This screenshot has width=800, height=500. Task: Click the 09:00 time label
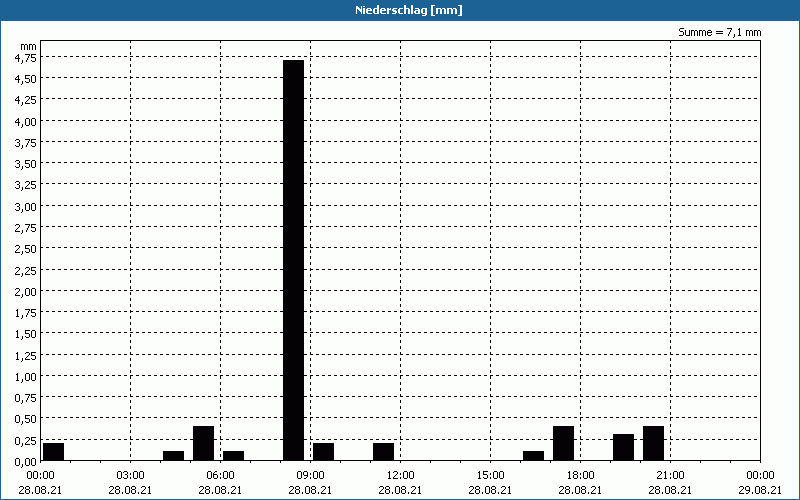pos(310,476)
